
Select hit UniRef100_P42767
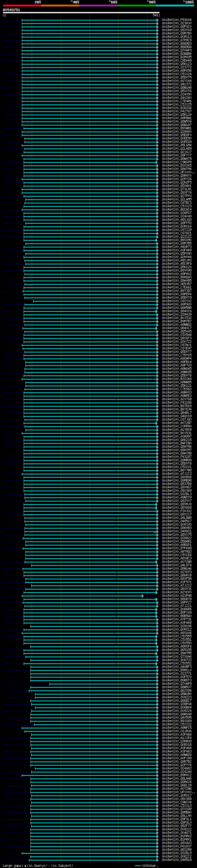point(177,111)
